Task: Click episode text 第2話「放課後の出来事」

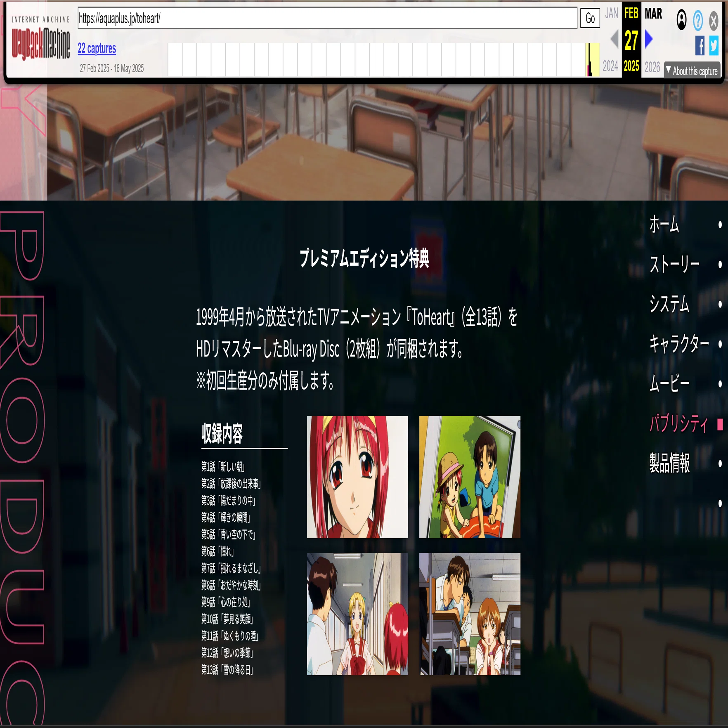Action: [x=232, y=484]
